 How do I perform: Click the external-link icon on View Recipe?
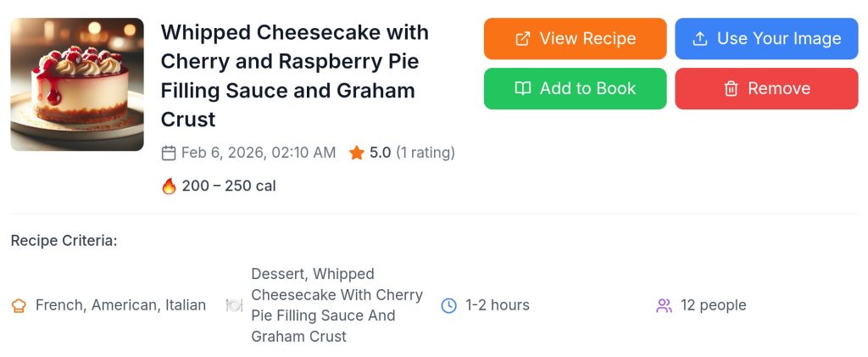click(x=523, y=39)
